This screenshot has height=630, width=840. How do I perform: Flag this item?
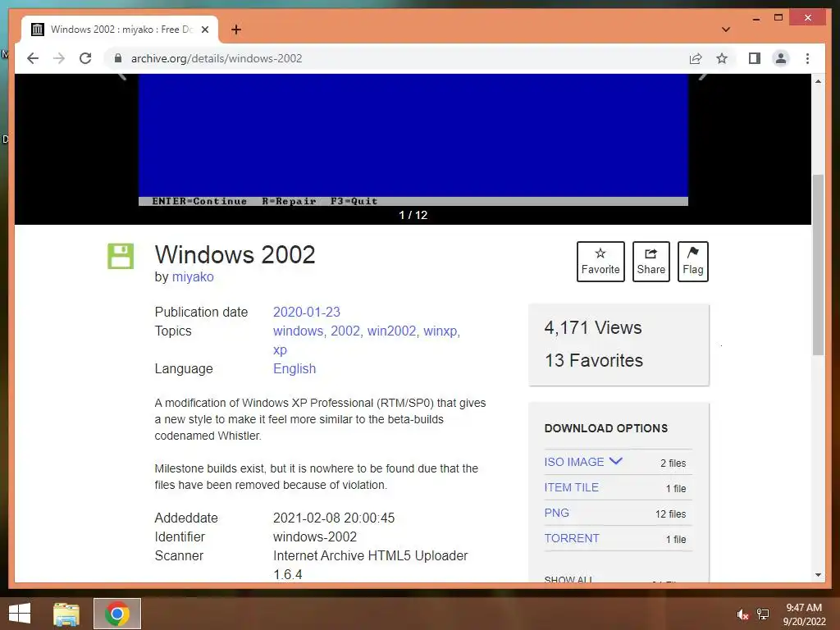(x=692, y=262)
